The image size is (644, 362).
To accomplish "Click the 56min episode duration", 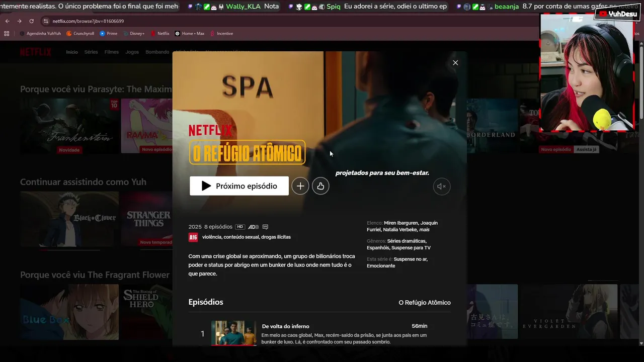I will click(x=420, y=326).
